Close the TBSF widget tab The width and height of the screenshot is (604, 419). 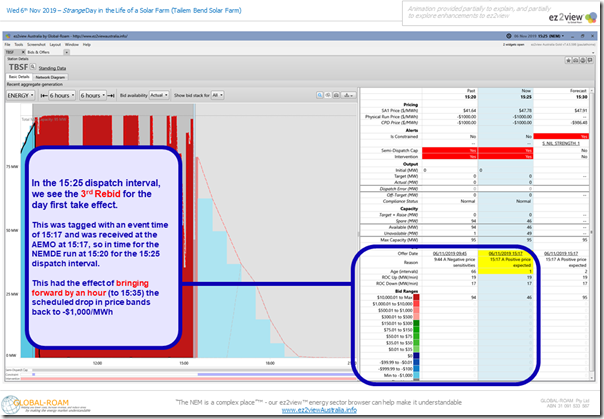pyautogui.click(x=23, y=52)
